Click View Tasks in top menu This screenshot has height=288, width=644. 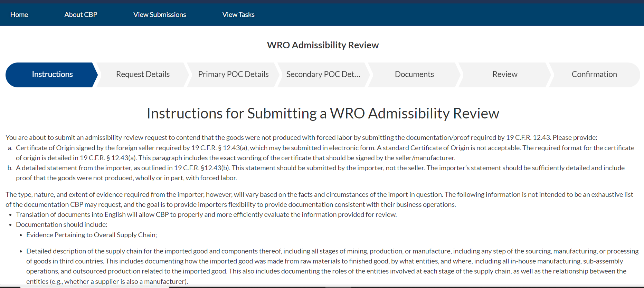point(238,15)
